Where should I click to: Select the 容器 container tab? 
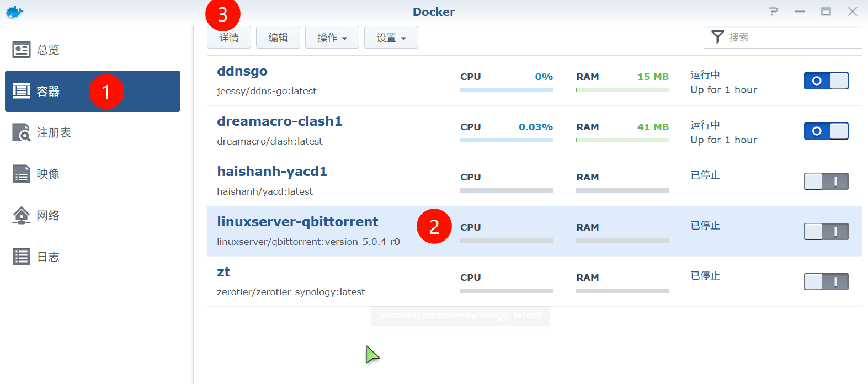coord(93,91)
